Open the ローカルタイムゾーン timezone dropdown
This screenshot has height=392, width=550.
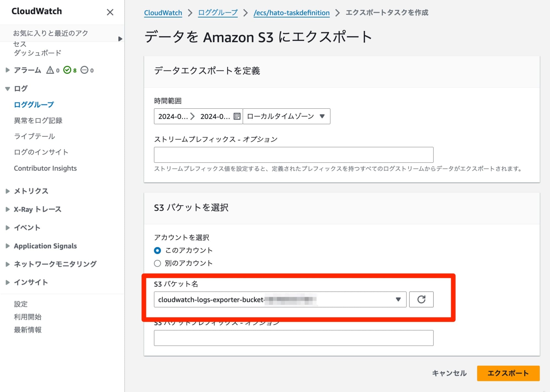click(287, 116)
